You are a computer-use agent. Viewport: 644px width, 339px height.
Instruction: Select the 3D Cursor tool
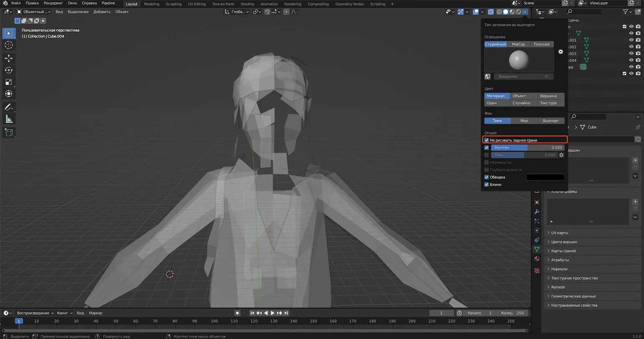point(8,45)
